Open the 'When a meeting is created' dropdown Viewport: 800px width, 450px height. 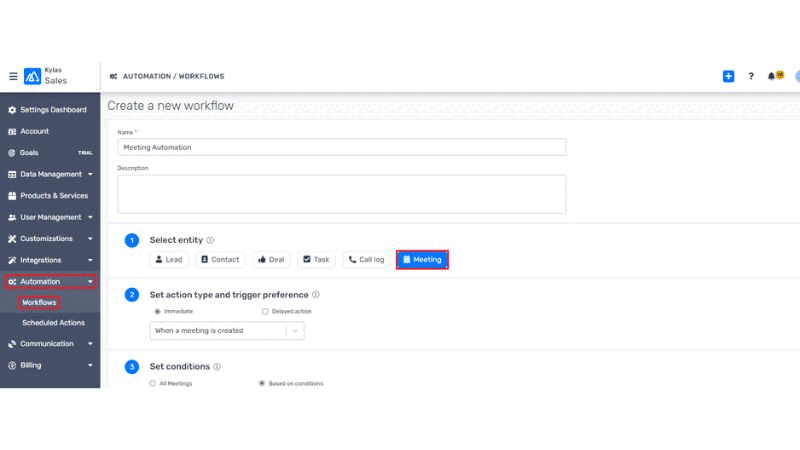[x=227, y=331]
